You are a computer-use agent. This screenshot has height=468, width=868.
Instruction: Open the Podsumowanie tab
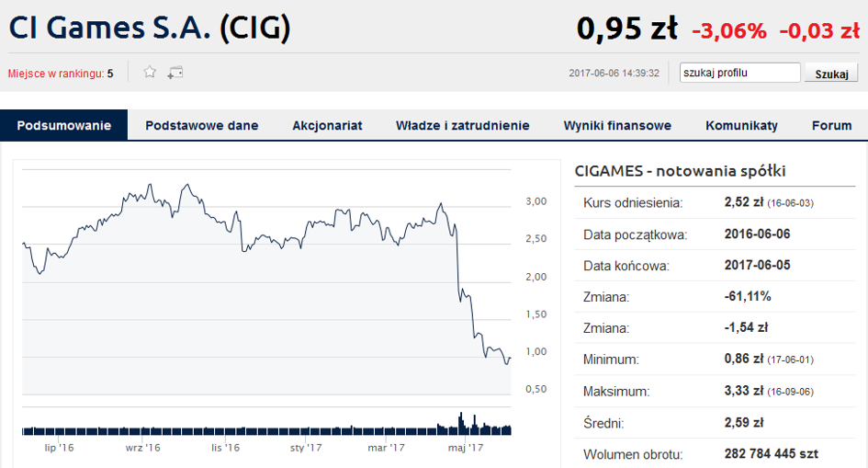[x=64, y=125]
